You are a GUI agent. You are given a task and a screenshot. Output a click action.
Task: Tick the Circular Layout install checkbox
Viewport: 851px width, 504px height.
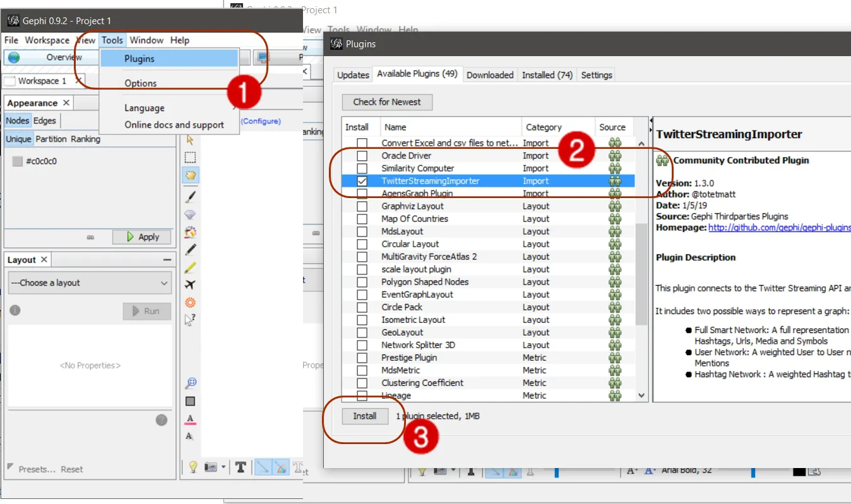362,244
